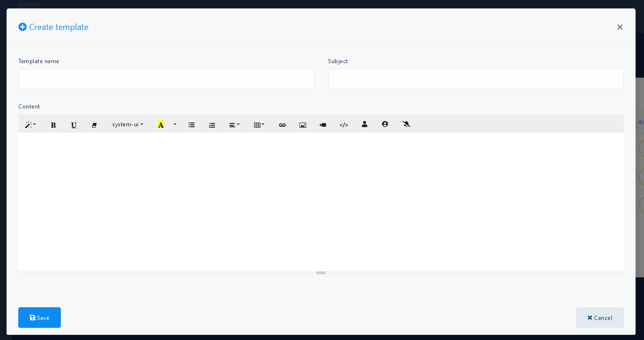Switch to code view

click(344, 125)
